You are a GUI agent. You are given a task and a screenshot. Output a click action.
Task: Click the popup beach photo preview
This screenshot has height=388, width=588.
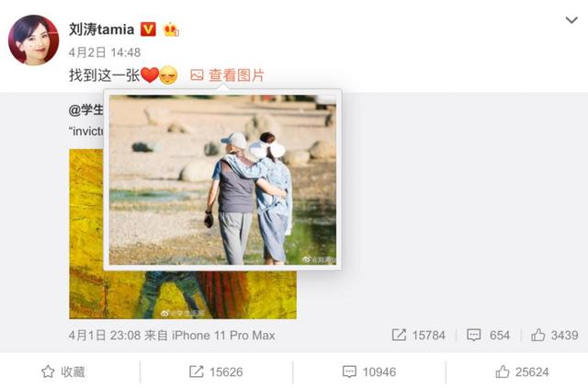tap(222, 179)
